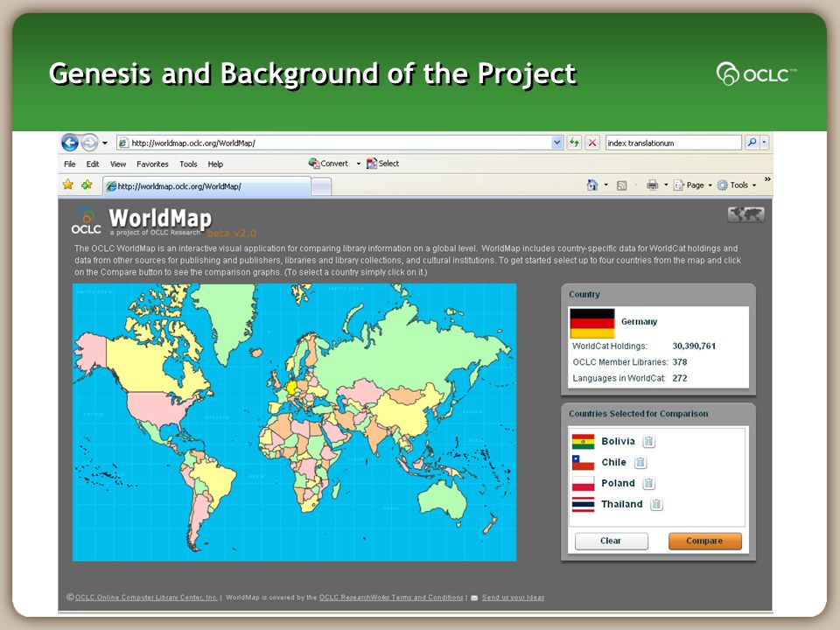The height and width of the screenshot is (630, 840).
Task: Click the Send us your ideas link
Action: 513,598
